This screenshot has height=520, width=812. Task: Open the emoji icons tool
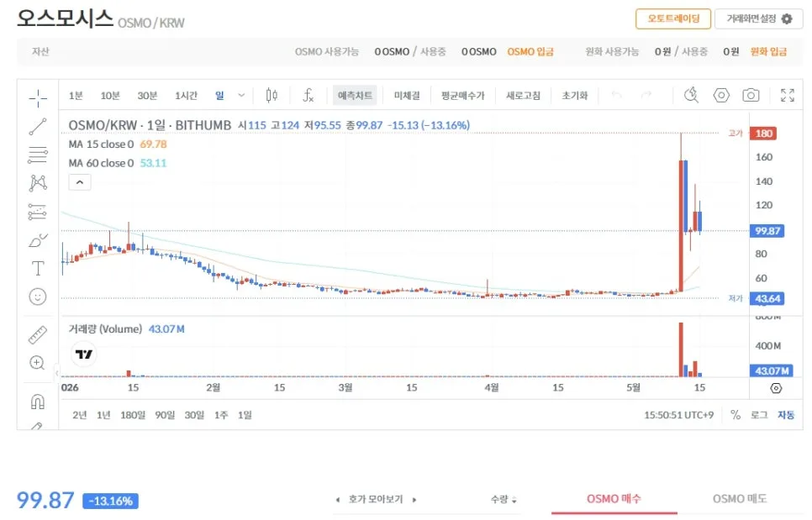pos(38,297)
